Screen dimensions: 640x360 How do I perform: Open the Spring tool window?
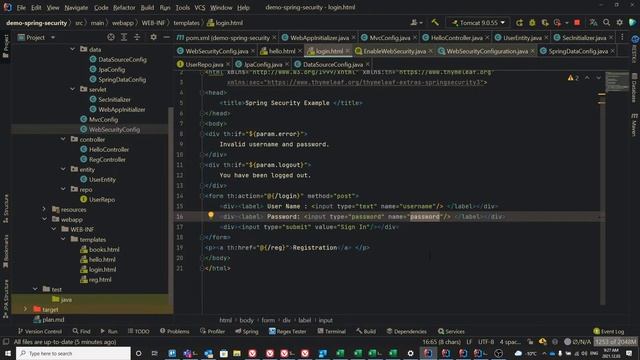pos(247,331)
